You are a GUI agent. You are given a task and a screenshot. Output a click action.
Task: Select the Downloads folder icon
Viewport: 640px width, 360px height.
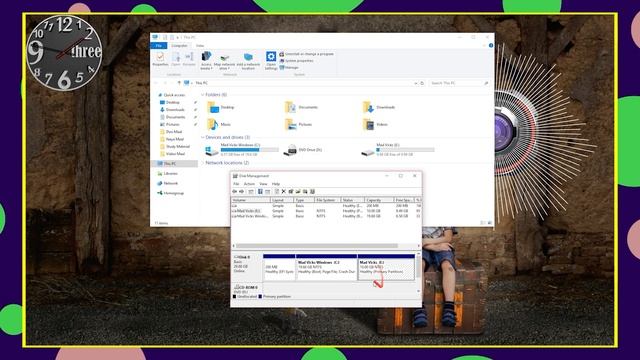pyautogui.click(x=368, y=107)
